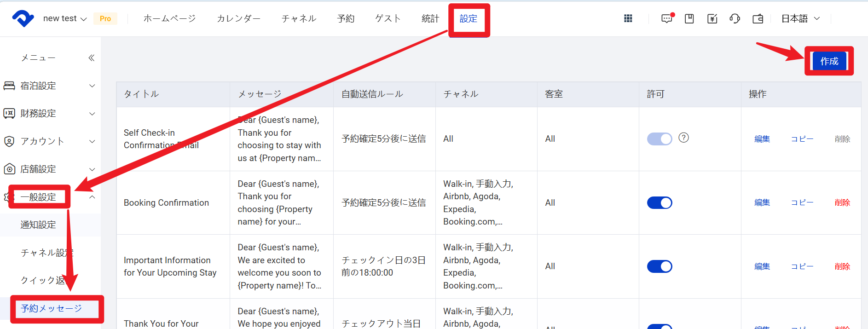The height and width of the screenshot is (329, 868).
Task: Toggle the Self Check-in Confirmation switch
Action: pyautogui.click(x=660, y=139)
